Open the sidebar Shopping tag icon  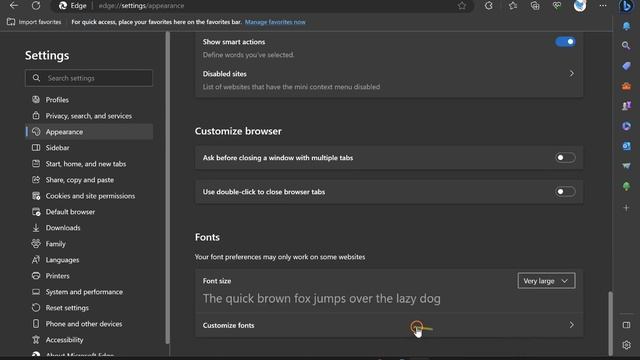(626, 66)
